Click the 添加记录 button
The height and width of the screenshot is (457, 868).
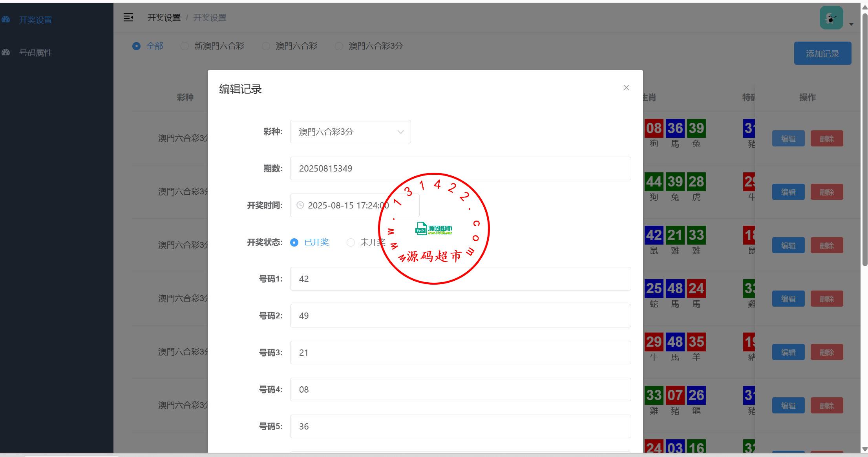(x=822, y=53)
